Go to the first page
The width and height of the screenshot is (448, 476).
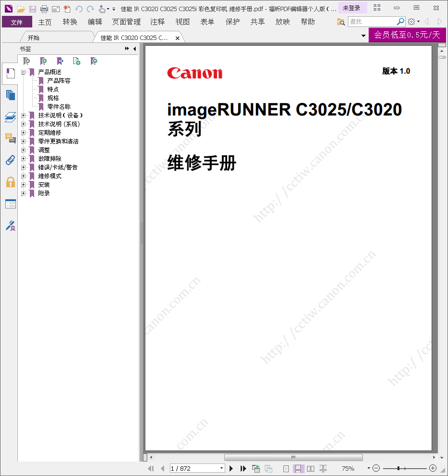(151, 468)
